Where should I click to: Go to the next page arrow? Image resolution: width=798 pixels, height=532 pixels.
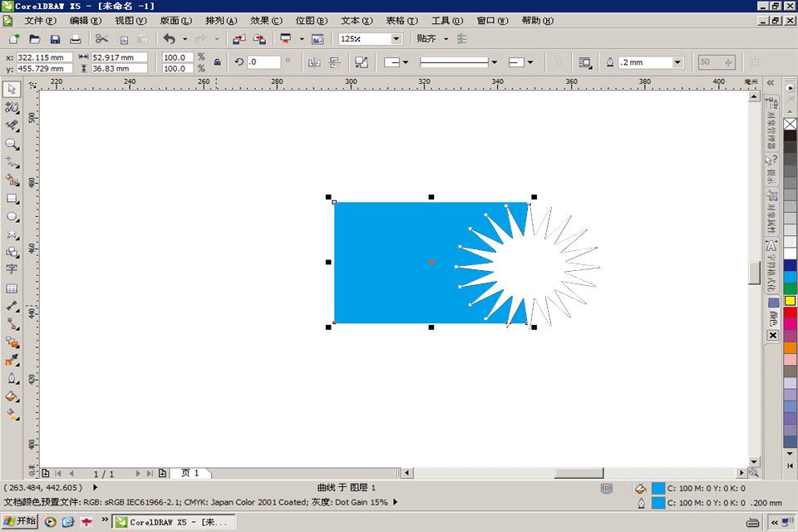click(x=137, y=474)
